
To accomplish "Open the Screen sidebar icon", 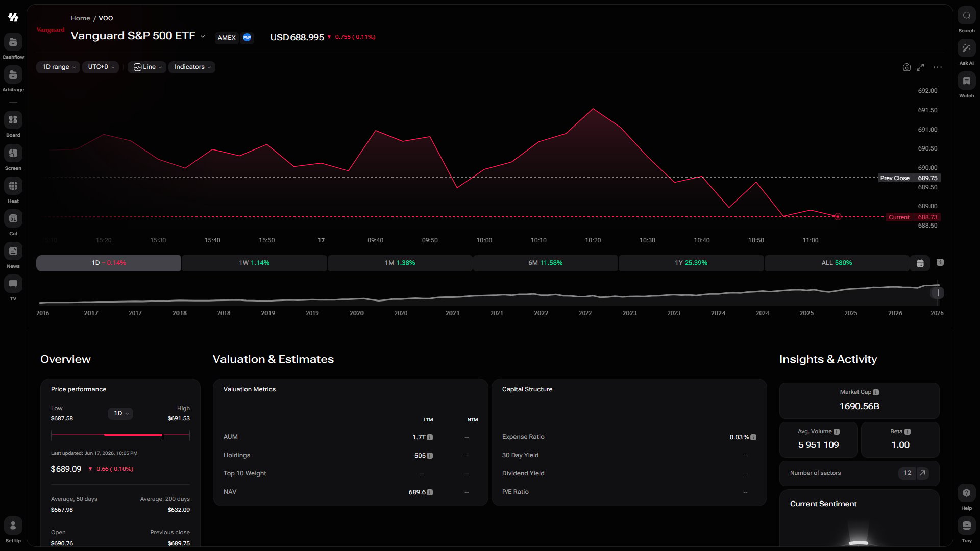I will click(x=13, y=153).
